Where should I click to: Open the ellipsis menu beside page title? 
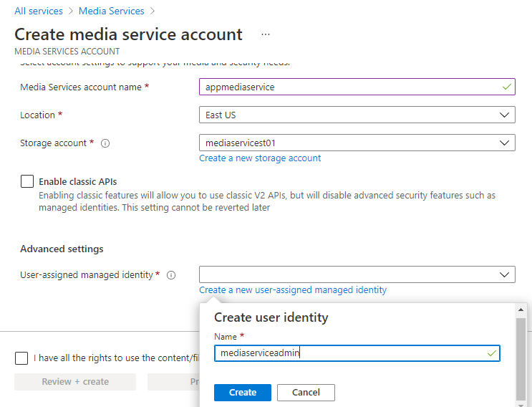(266, 34)
